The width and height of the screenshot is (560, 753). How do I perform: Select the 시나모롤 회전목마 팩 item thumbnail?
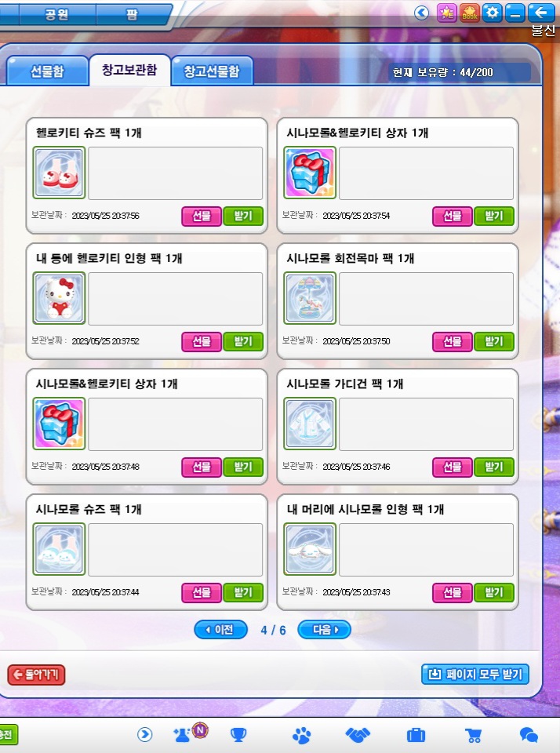click(310, 298)
